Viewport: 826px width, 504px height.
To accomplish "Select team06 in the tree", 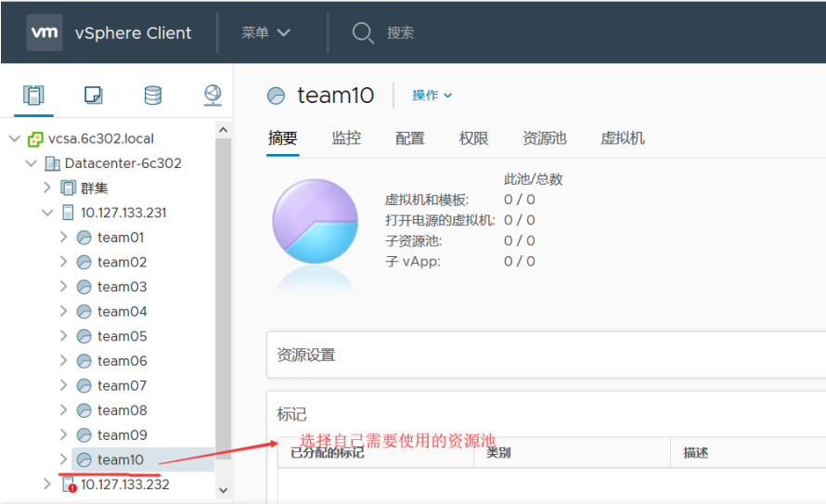I will coord(123,361).
